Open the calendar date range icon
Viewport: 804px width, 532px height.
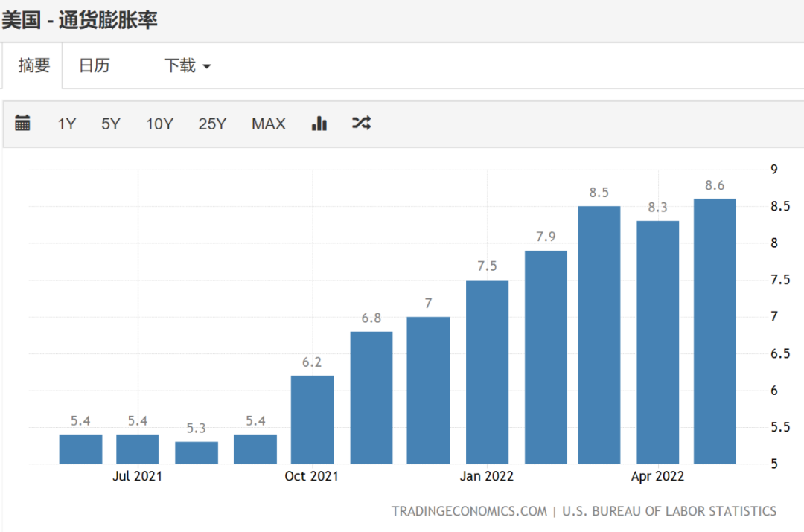[x=22, y=124]
